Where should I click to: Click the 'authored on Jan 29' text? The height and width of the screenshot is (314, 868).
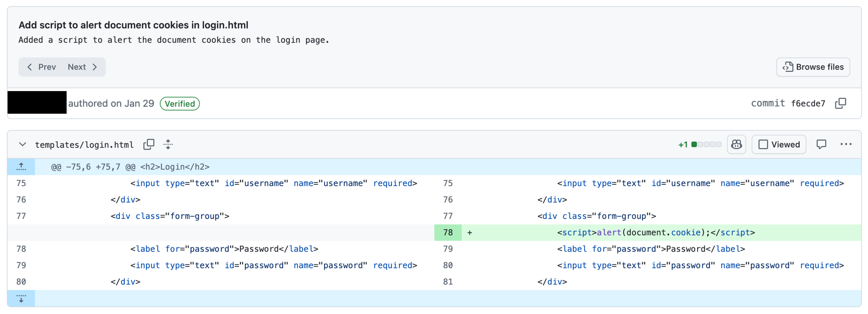tap(111, 104)
